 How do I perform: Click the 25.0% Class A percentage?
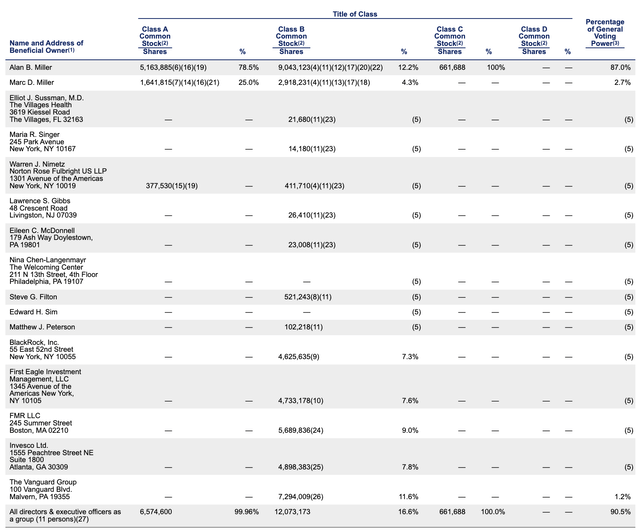pos(249,82)
